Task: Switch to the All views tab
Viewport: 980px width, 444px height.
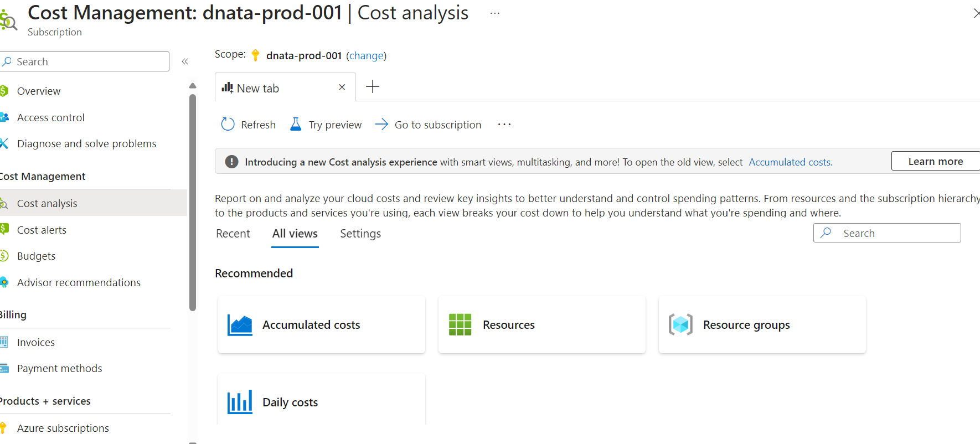Action: (295, 234)
